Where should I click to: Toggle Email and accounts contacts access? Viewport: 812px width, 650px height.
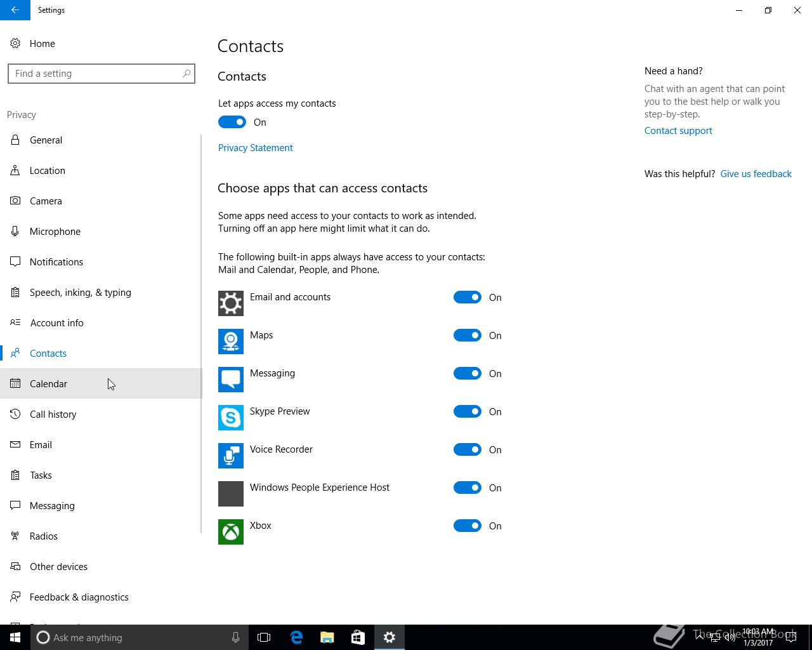pos(468,297)
